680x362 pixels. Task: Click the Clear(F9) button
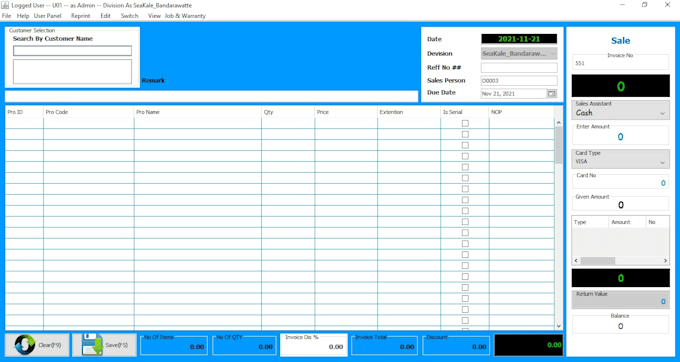(x=37, y=345)
